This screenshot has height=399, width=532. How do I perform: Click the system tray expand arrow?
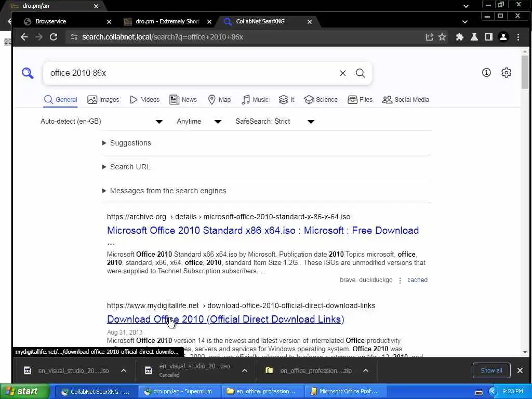tap(493, 392)
